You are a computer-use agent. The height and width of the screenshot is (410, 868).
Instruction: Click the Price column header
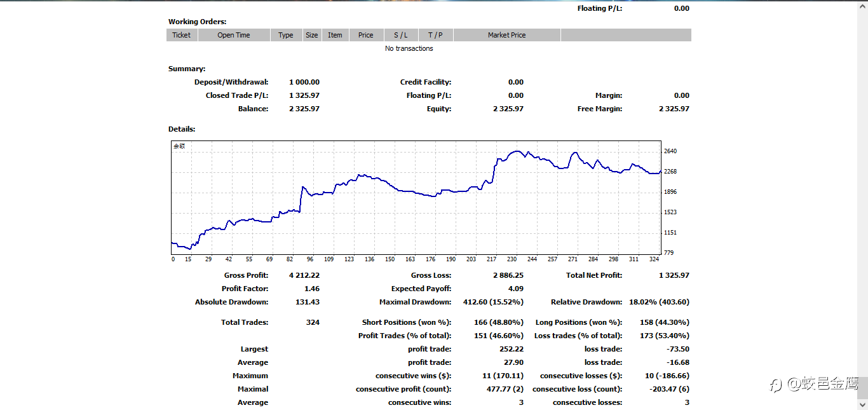point(366,35)
